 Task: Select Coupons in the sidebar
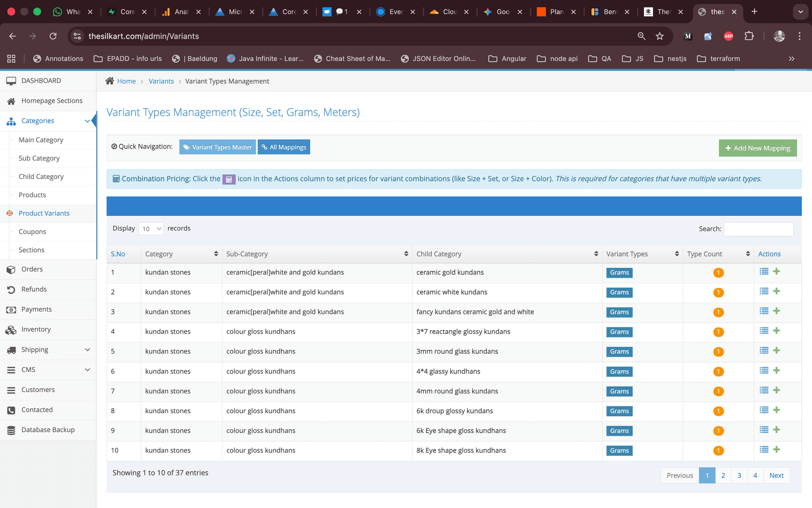tap(32, 231)
